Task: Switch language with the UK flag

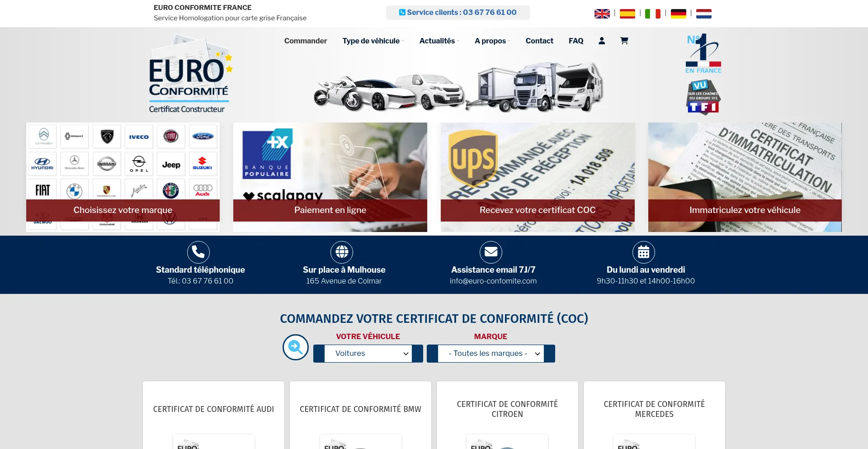Action: pyautogui.click(x=602, y=14)
